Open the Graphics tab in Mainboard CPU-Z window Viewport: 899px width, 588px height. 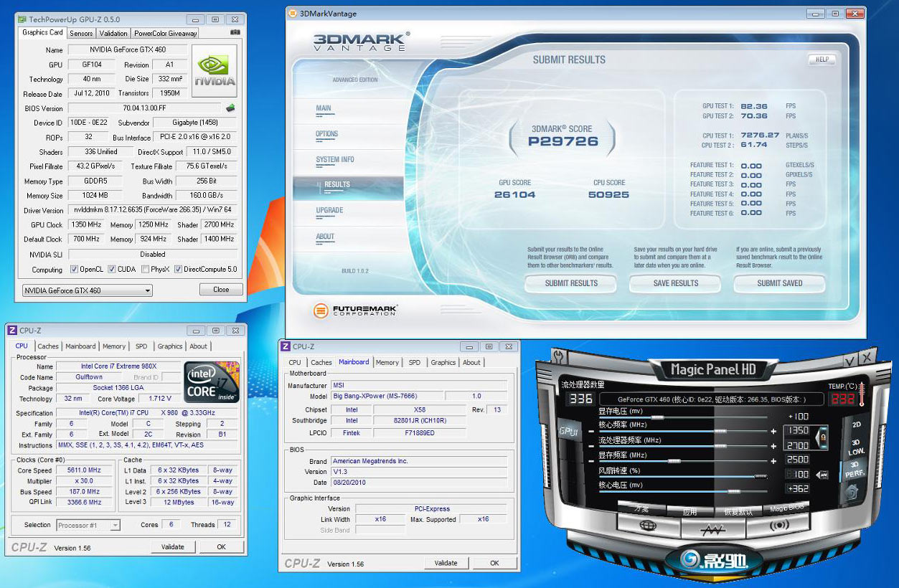click(x=443, y=363)
